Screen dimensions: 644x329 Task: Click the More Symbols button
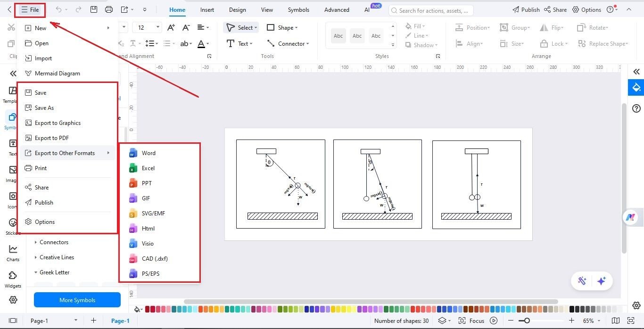pyautogui.click(x=77, y=300)
